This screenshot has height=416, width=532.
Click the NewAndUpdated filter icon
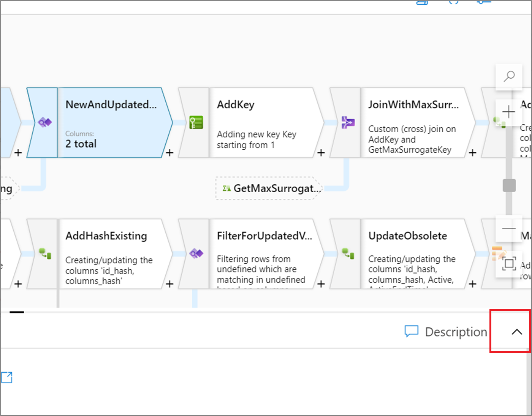tap(45, 122)
